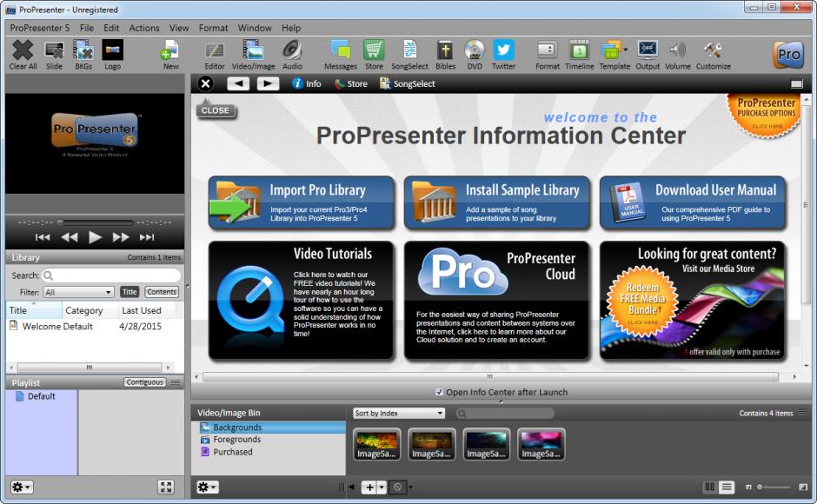817x504 pixels.
Task: Show the Timeline tool
Action: click(x=580, y=55)
